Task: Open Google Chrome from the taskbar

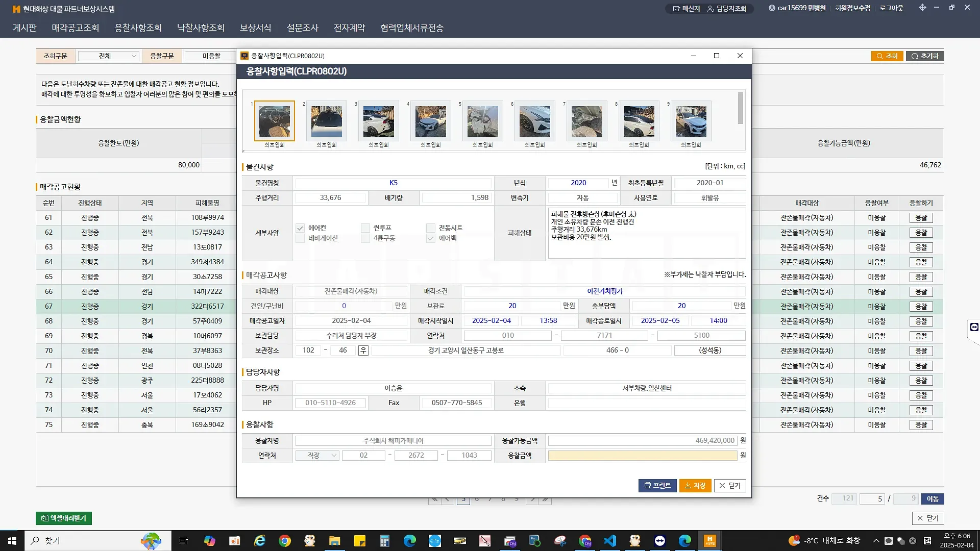Action: click(x=285, y=541)
